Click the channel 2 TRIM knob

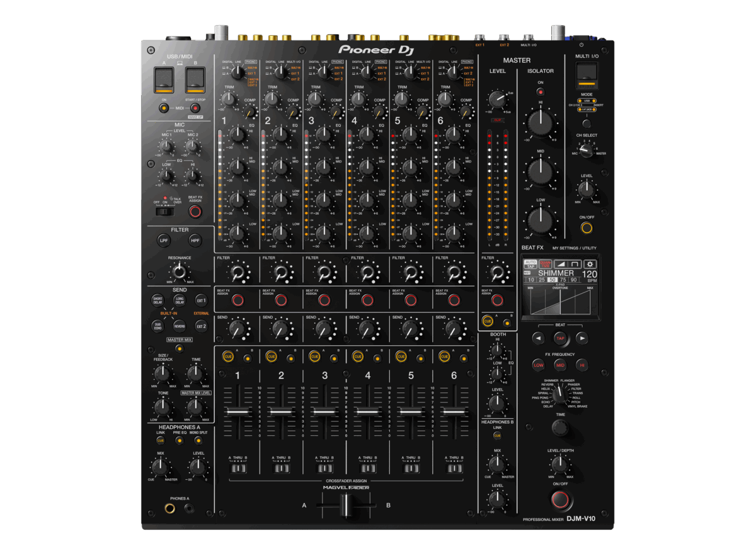(272, 99)
